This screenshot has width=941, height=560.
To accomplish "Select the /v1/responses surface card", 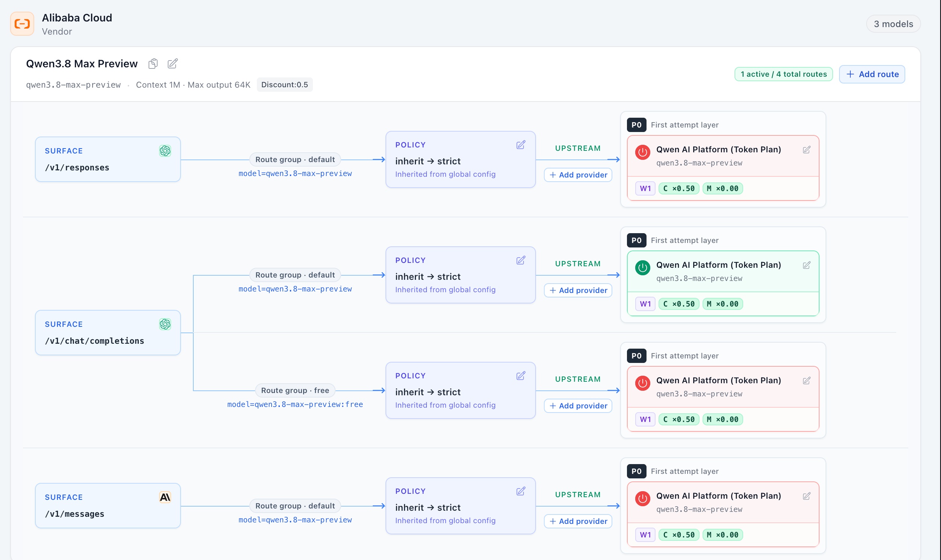I will [x=108, y=159].
